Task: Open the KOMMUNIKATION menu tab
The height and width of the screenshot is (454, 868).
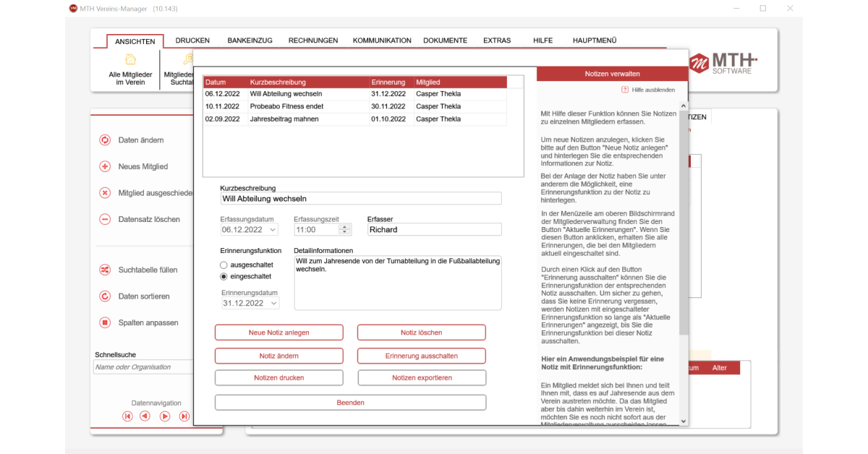Action: point(382,40)
